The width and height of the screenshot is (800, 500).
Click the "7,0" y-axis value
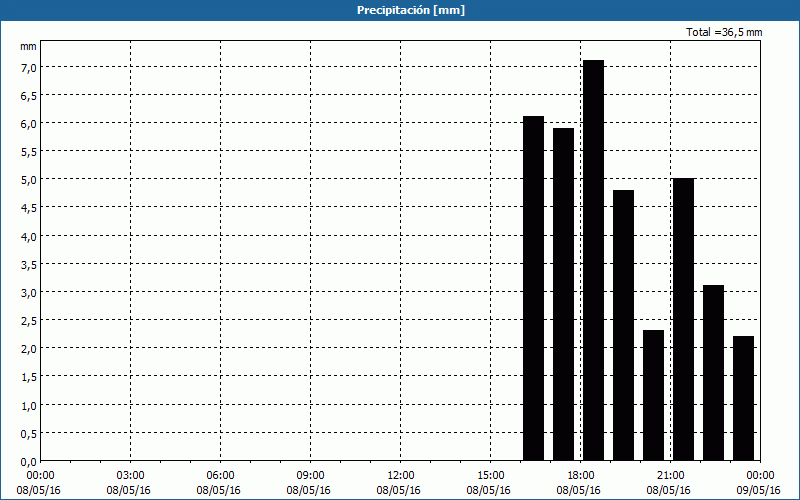coord(28,67)
